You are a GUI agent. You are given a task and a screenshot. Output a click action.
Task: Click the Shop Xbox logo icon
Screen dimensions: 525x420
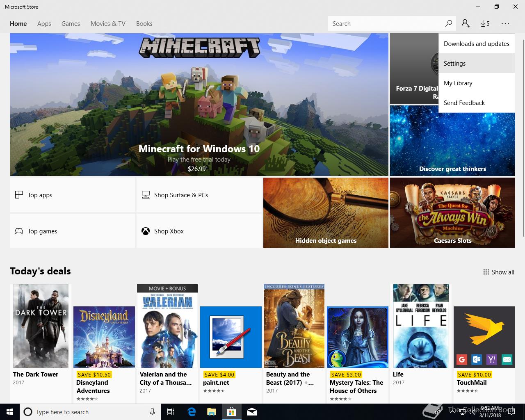point(146,231)
